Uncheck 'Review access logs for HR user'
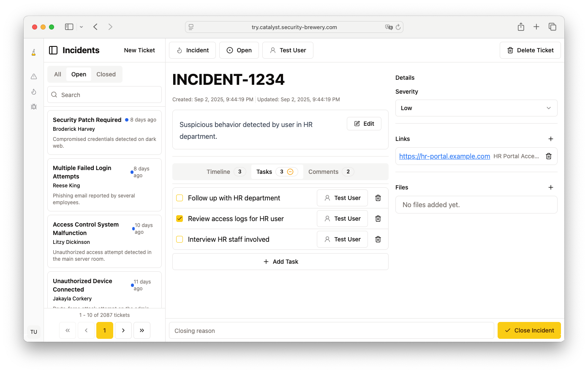 click(x=180, y=218)
